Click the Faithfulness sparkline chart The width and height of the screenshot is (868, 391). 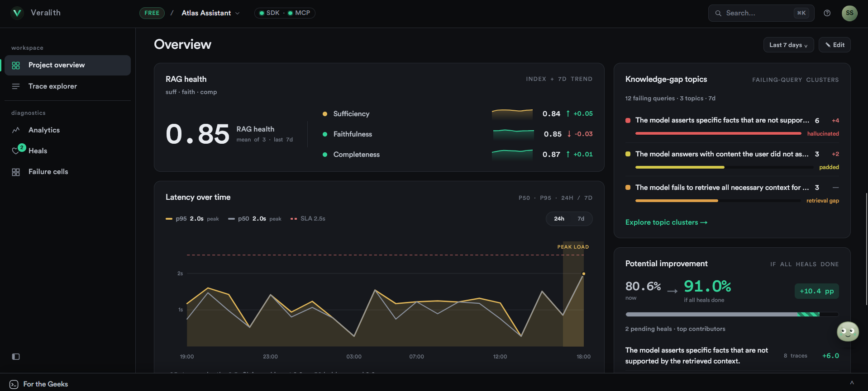(x=513, y=134)
